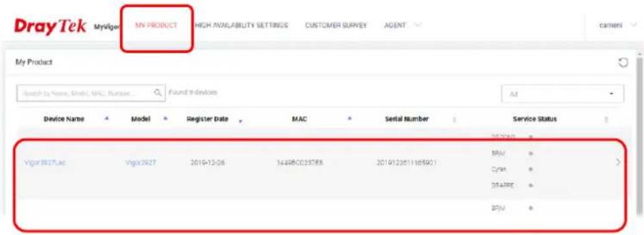The image size is (644, 235).
Task: Open HIGH AVAILABILITY SETTINGS tab
Action: (x=241, y=25)
